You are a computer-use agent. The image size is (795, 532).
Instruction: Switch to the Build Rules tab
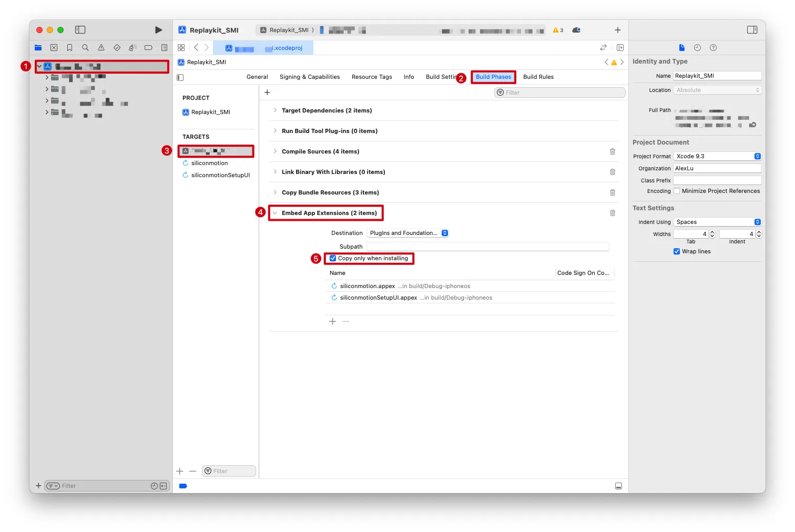[538, 77]
